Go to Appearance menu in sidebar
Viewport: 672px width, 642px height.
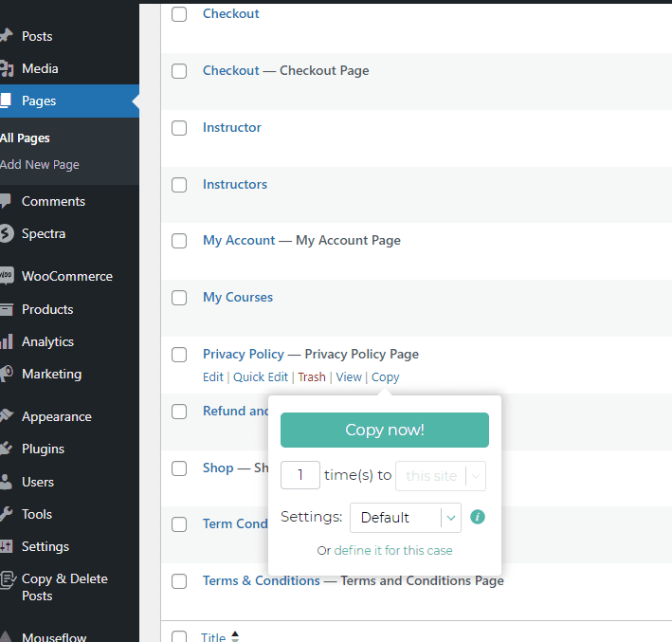coord(56,416)
